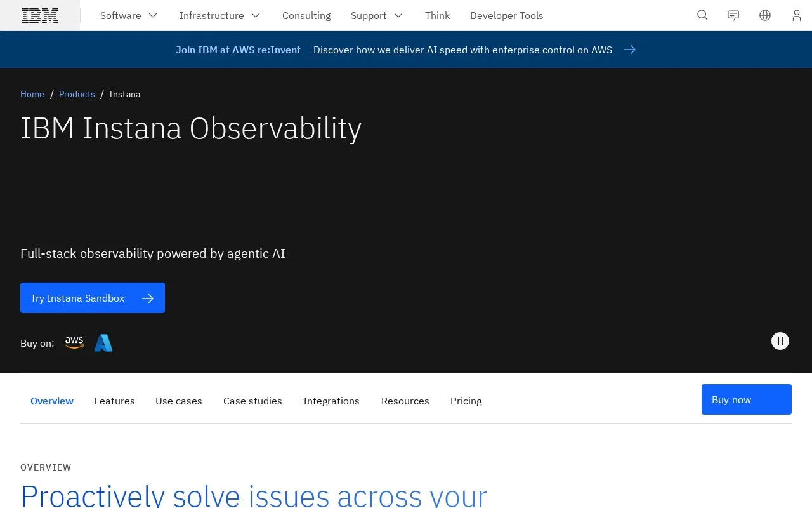Click the 'Buy on:' label

point(37,343)
